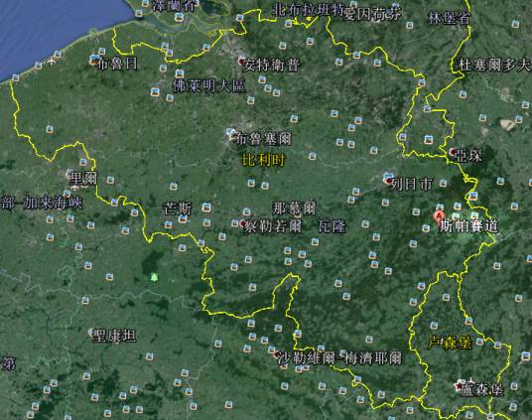Click the yellow 比利时 country label
532x420 pixels.
tap(264, 160)
